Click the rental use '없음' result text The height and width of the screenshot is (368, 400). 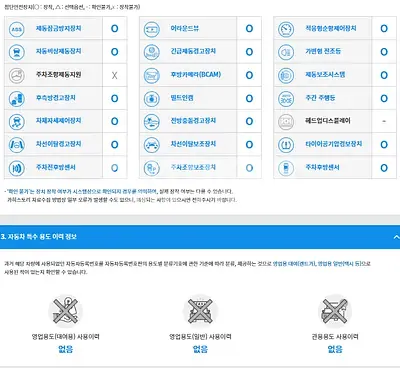(65, 349)
